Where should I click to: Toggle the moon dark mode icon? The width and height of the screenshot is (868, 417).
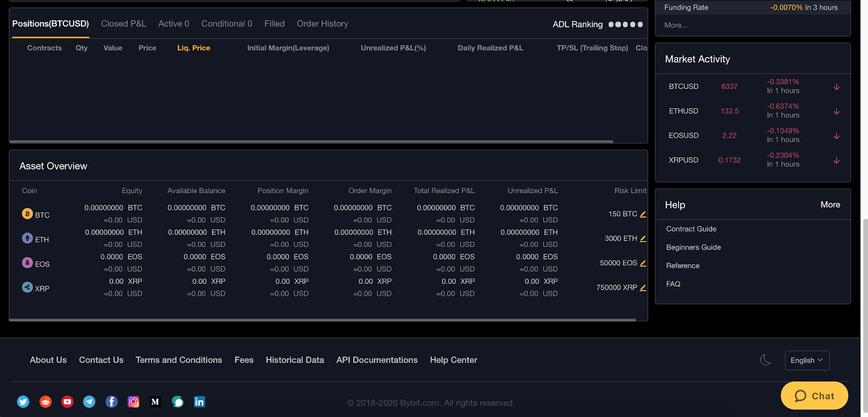click(765, 360)
